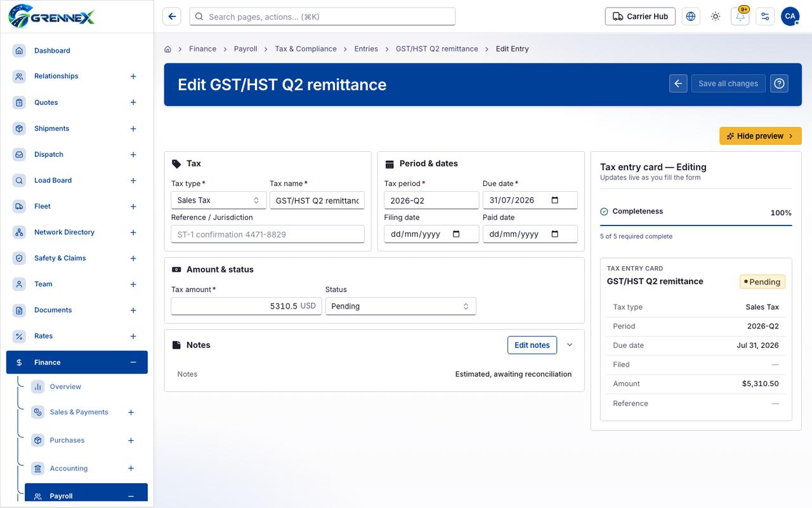Open the Filing date calendar picker
Viewport: 812px width, 508px height.
click(x=456, y=234)
